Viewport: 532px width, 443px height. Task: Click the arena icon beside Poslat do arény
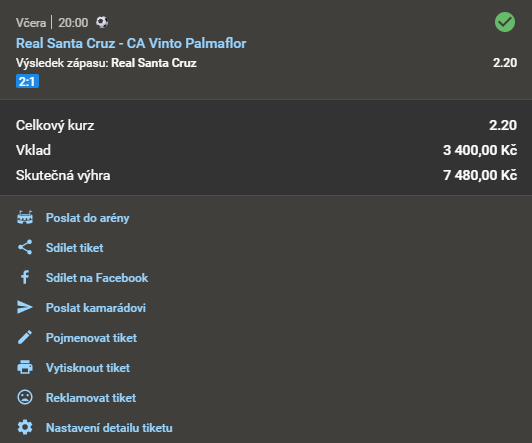pos(25,217)
